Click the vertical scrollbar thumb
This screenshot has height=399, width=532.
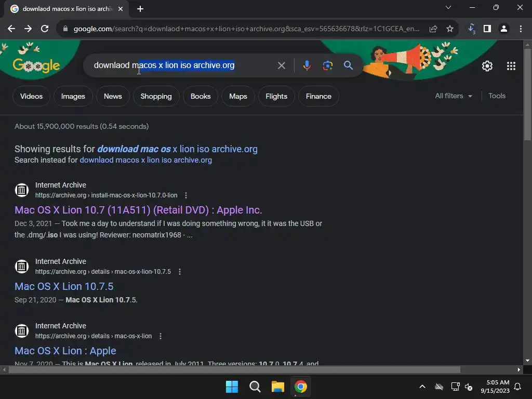527,95
